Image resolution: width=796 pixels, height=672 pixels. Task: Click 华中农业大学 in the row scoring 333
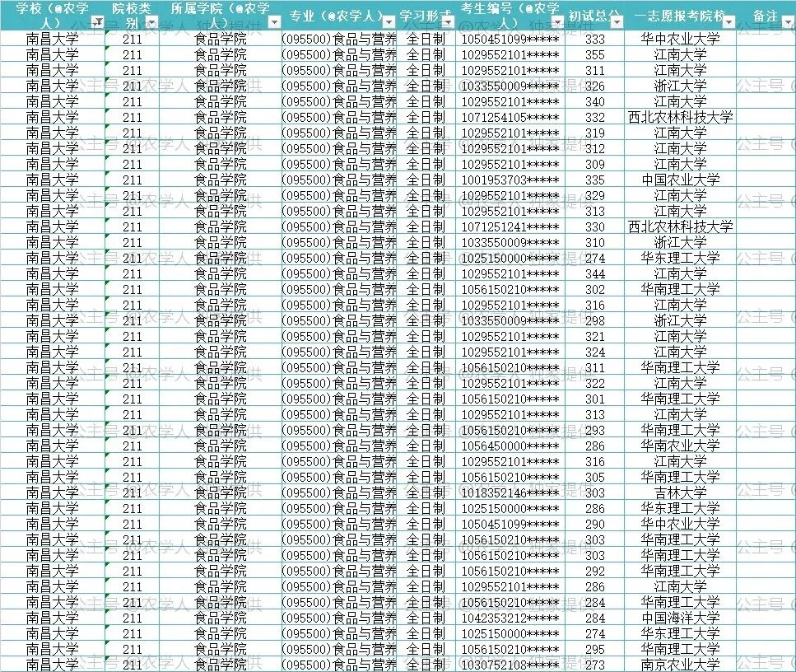(680, 39)
